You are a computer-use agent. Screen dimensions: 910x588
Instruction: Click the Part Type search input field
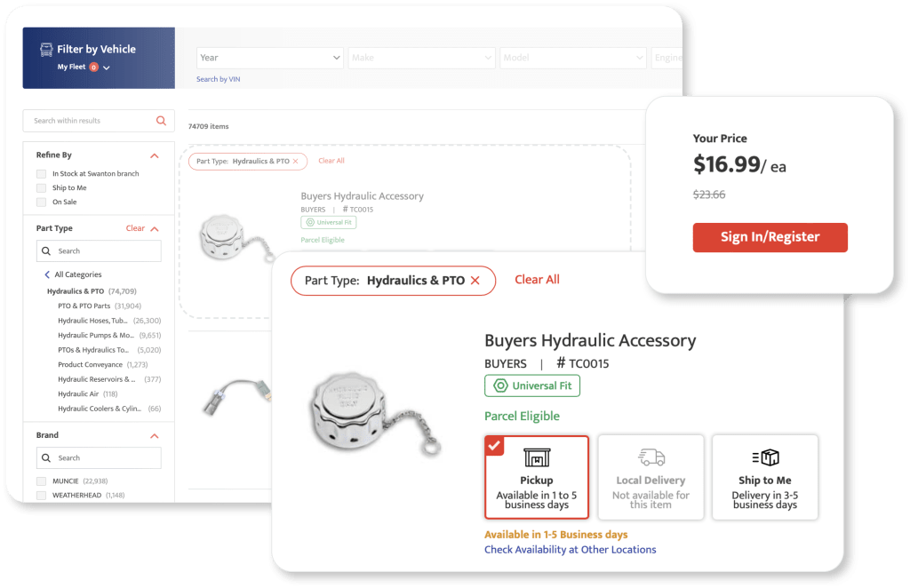99,251
